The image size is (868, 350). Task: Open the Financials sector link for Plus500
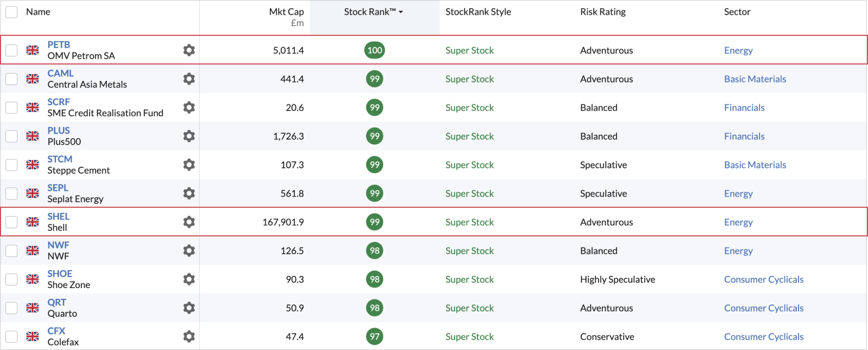click(x=744, y=136)
